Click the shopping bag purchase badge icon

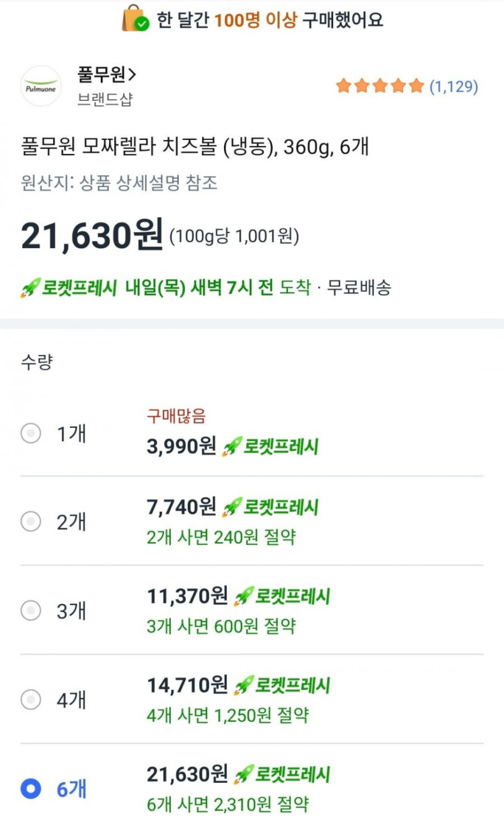point(135,19)
